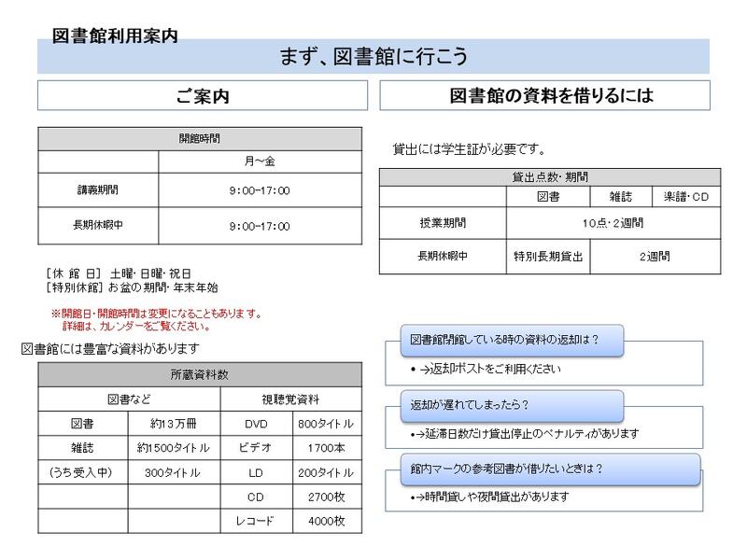Image resolution: width=747 pixels, height=560 pixels.
Task: Click the 館内マークの参考図書が借りたいときは？ box
Action: point(503,468)
